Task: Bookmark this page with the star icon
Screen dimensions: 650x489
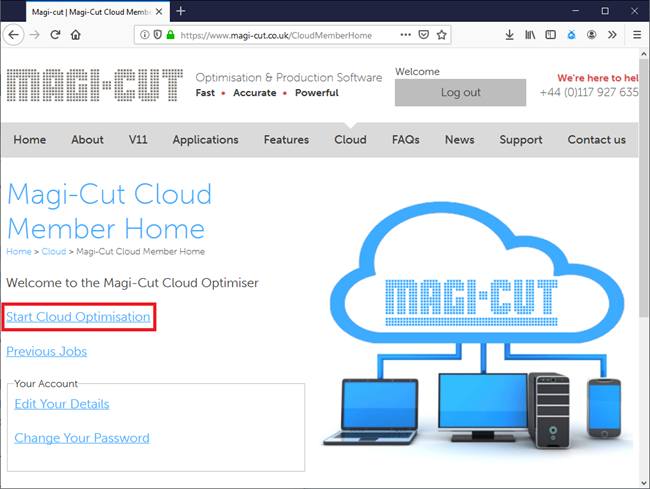Action: click(442, 34)
